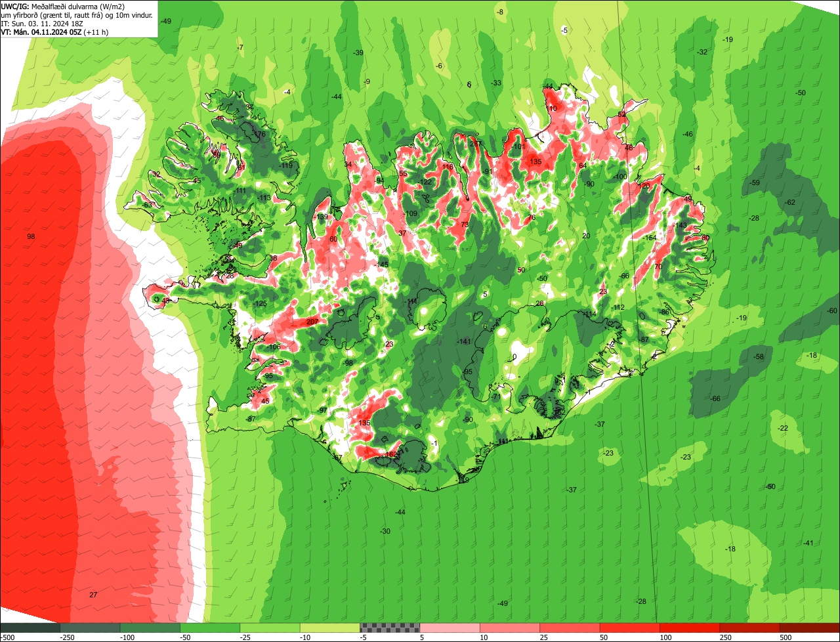Click the '-500' legend tick label

[7, 637]
